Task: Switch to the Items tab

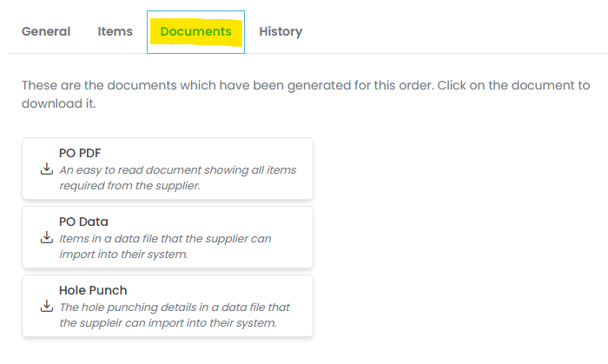Action: coord(115,32)
